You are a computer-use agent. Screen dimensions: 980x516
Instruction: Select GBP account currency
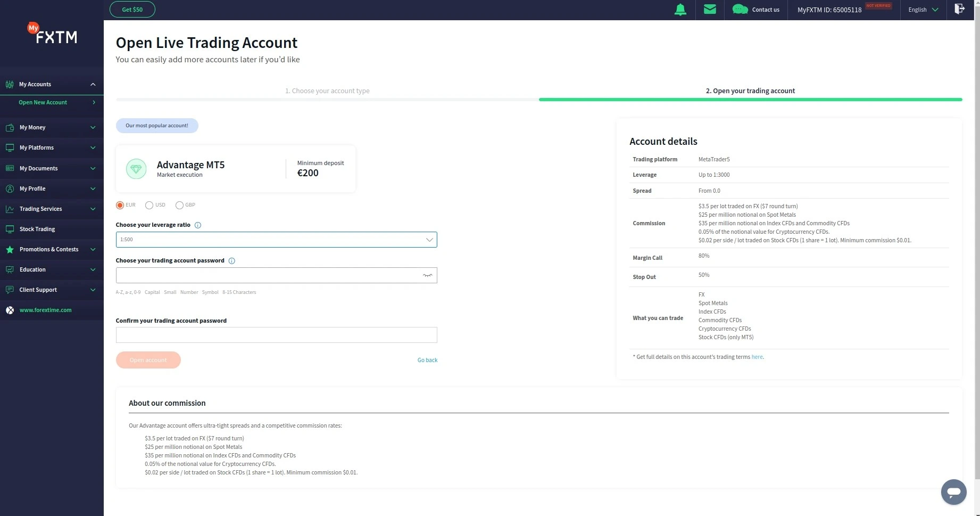tap(180, 205)
